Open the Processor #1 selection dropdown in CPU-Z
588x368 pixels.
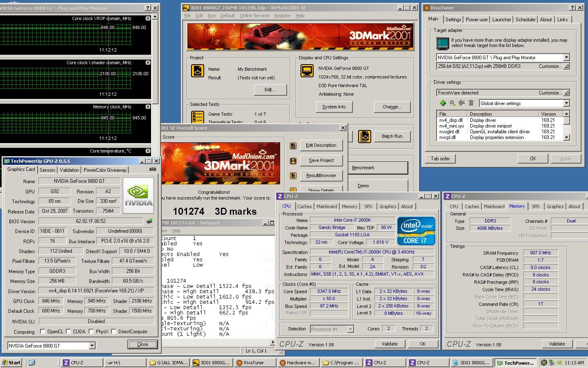tap(350, 329)
